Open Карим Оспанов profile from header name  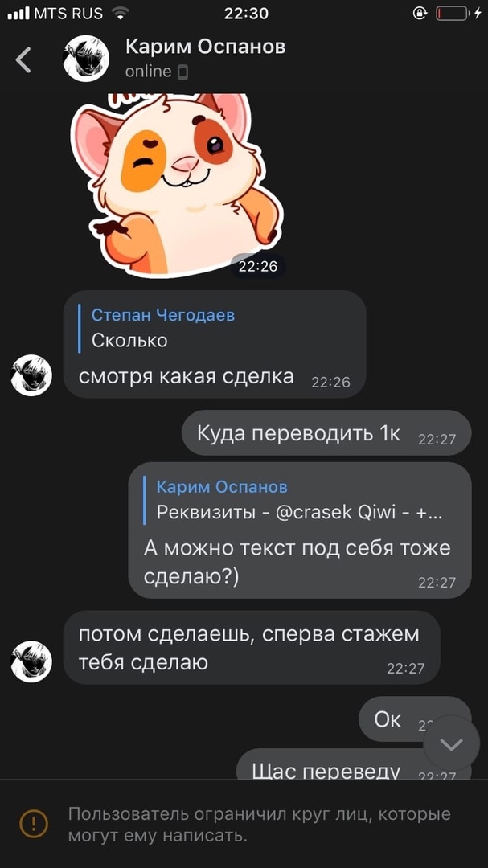point(206,47)
